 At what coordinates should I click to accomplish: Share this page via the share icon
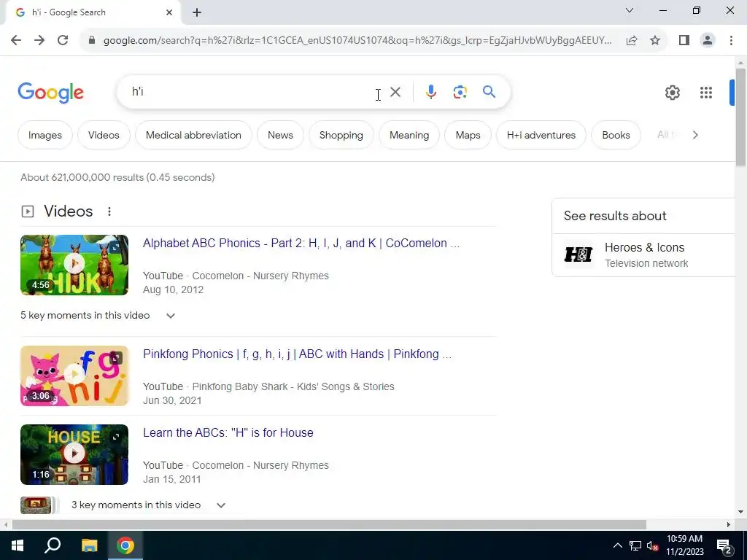632,41
